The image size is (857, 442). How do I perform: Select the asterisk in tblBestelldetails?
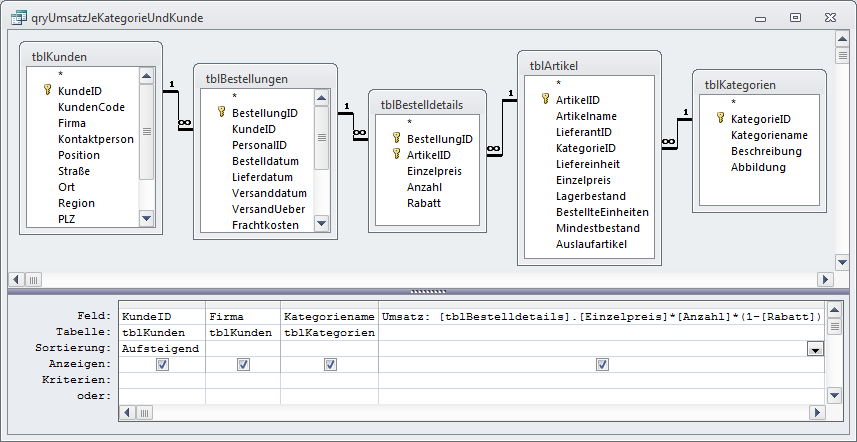pos(410,123)
